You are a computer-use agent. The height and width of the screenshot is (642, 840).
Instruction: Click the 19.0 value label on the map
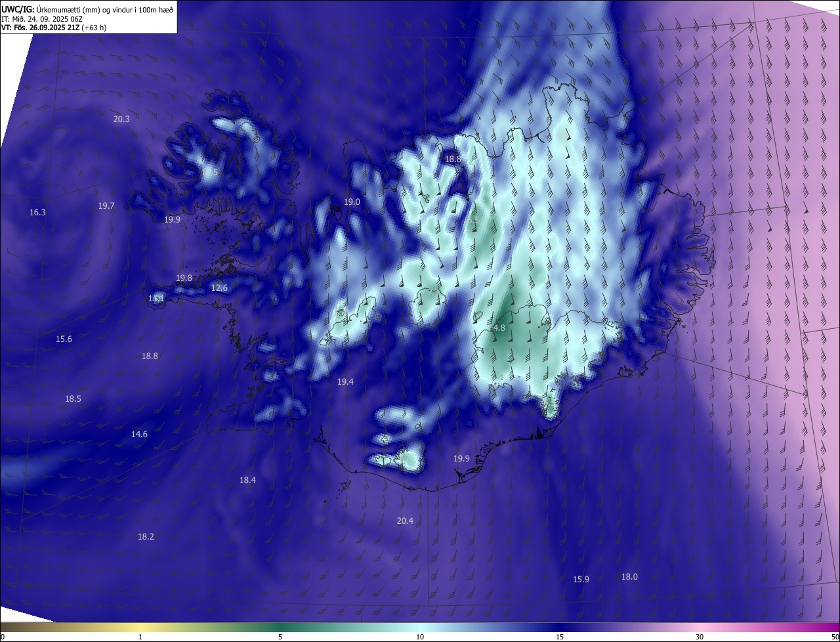352,202
